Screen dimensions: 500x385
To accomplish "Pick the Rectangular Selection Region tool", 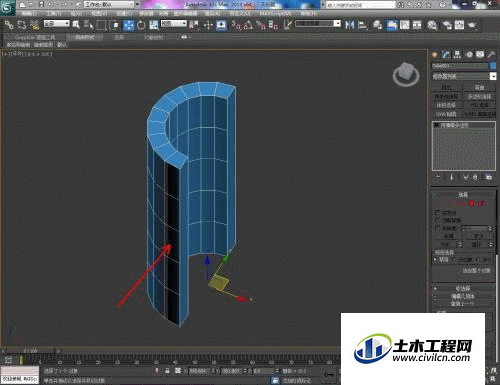I will click(x=101, y=25).
